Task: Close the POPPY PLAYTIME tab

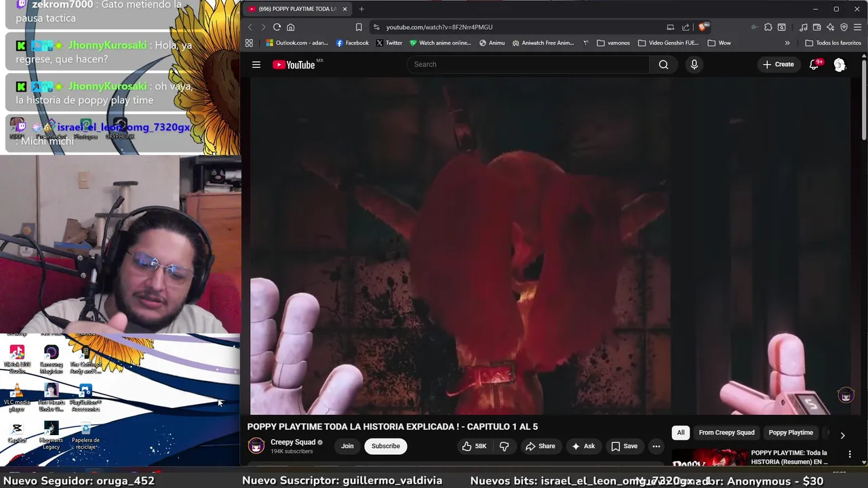Action: coord(344,9)
